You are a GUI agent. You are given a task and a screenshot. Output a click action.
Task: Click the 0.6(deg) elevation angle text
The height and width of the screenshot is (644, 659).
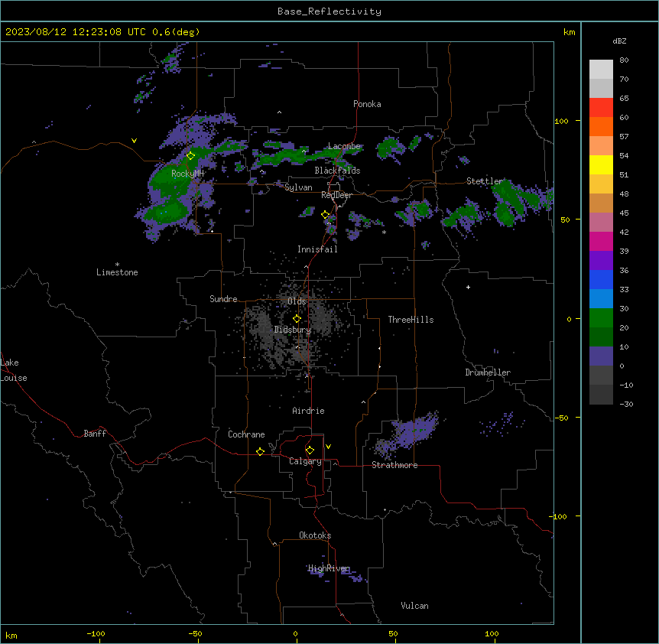176,32
